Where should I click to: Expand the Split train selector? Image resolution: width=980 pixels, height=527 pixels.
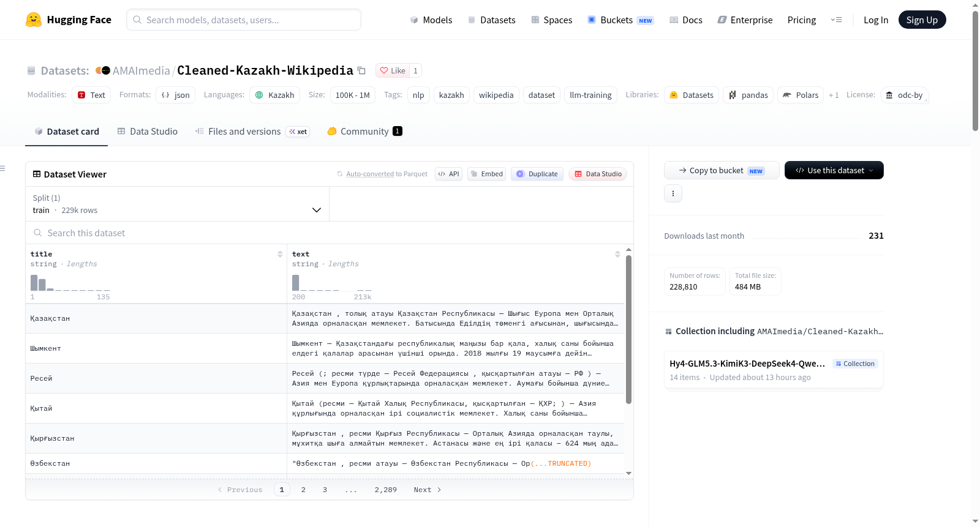coord(177,204)
